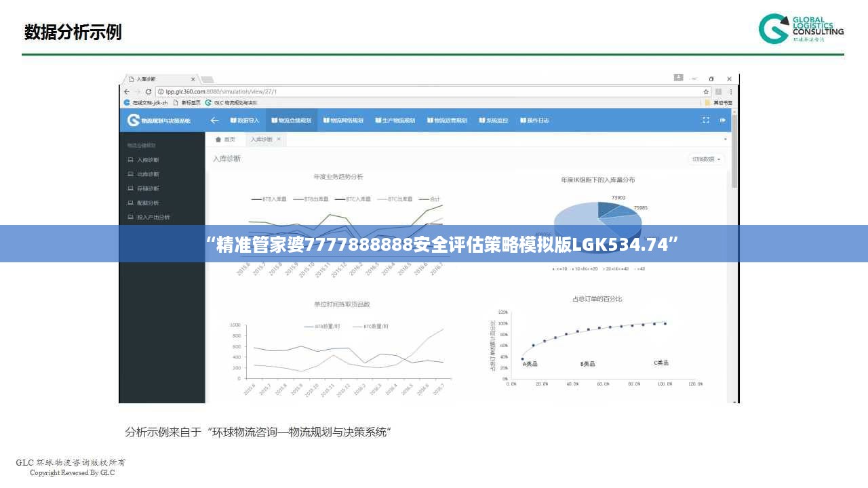The image size is (868, 488).
Task: Click the logout icon in the blue header
Action: click(x=723, y=120)
